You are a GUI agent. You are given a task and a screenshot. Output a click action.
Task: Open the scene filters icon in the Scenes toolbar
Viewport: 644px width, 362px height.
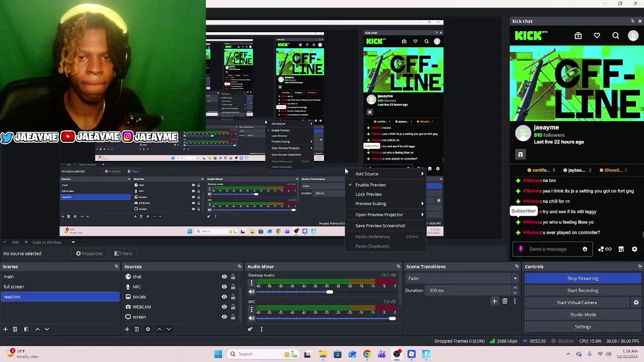click(x=26, y=329)
